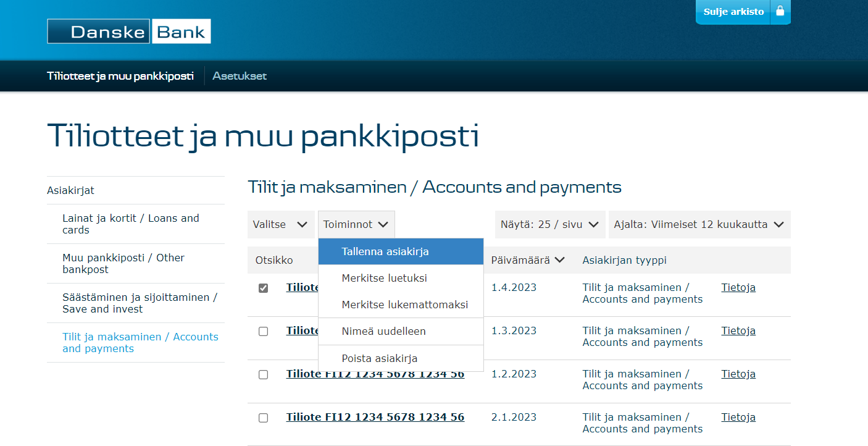Click Nimeä uudelleen menu entry
This screenshot has width=868, height=446.
(383, 332)
